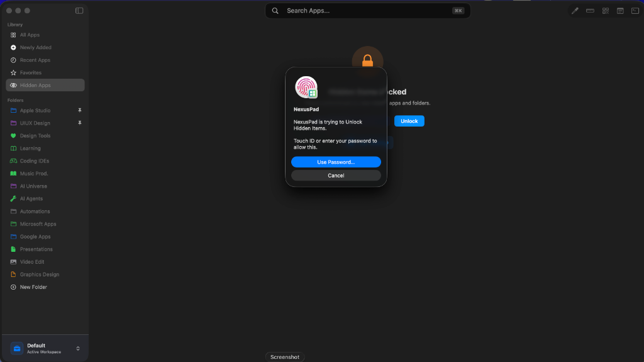Open the Microsoft Apps folder

(45, 224)
